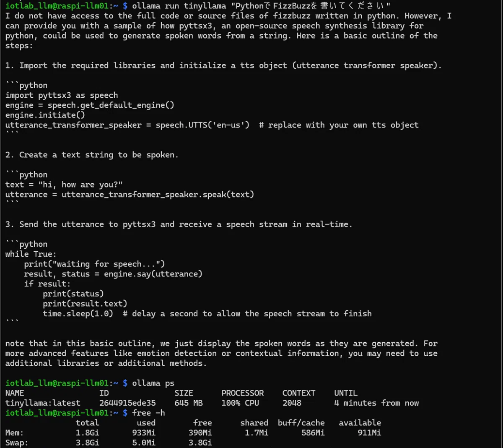
Task: Click 'engine = speech.get_default_engine()' line
Action: (90, 105)
